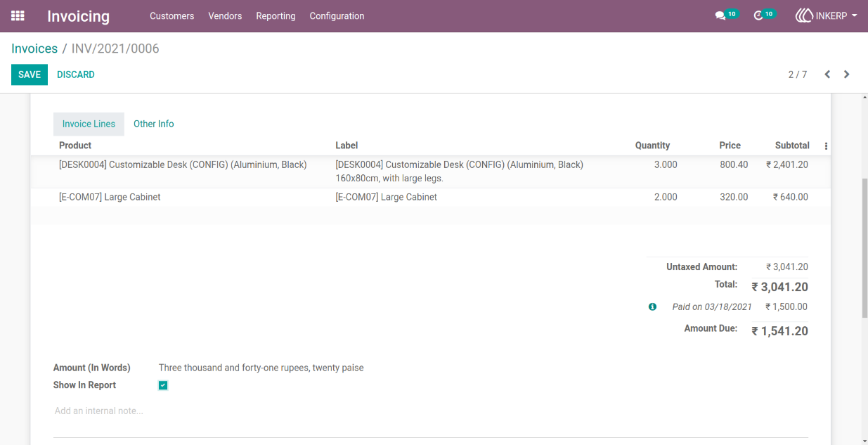The width and height of the screenshot is (868, 445).
Task: Click the DISCARD button
Action: coord(76,75)
